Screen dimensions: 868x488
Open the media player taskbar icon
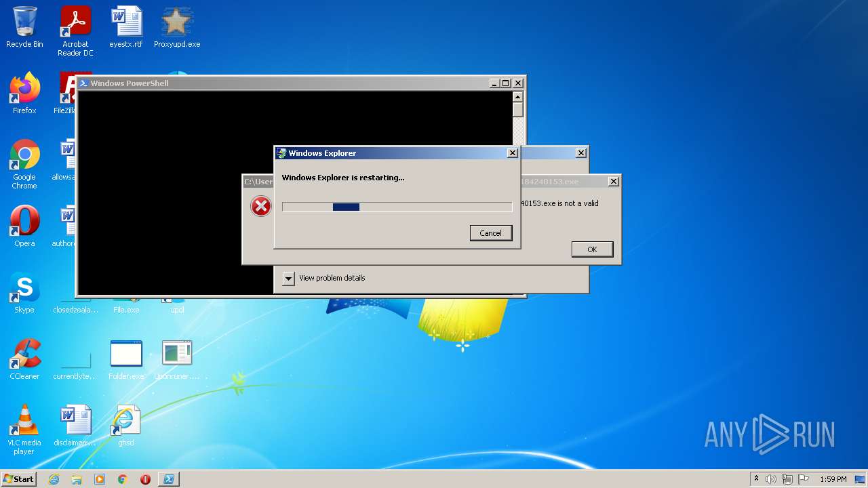pyautogui.click(x=100, y=479)
